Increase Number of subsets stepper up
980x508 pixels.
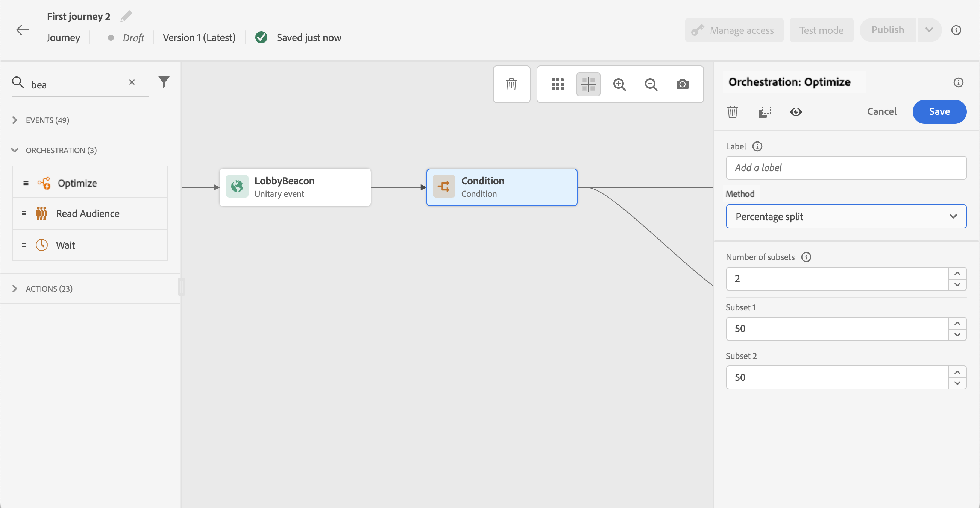[x=957, y=274]
